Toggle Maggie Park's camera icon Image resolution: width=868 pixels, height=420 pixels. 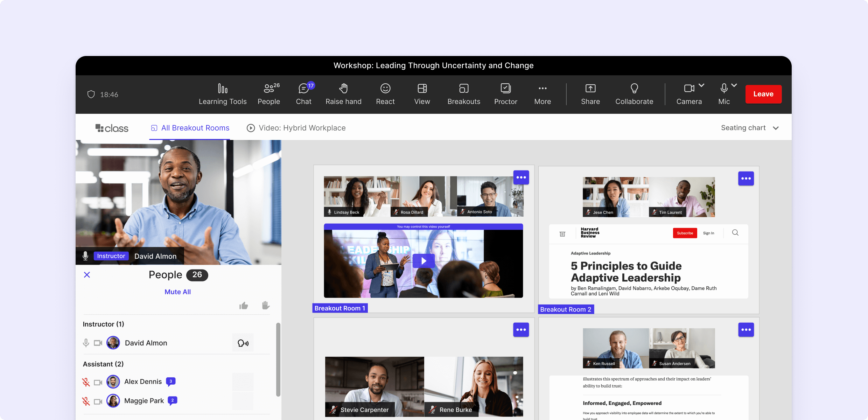tap(98, 401)
